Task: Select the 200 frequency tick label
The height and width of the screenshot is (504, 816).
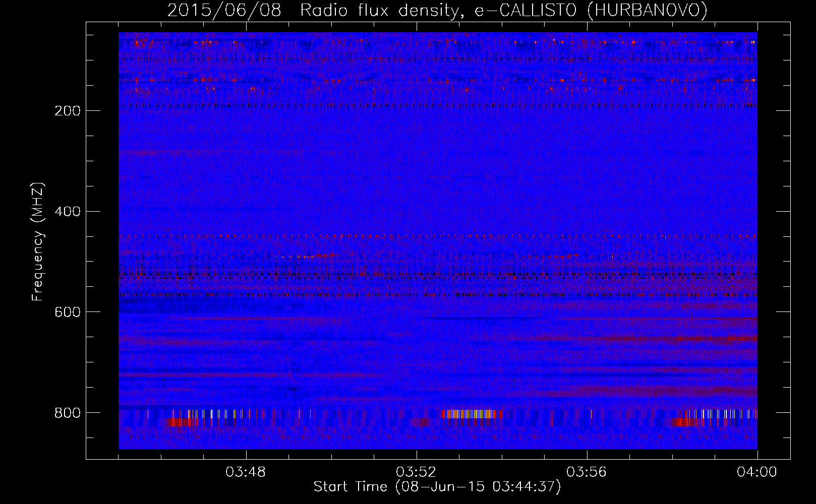Action: click(x=68, y=111)
